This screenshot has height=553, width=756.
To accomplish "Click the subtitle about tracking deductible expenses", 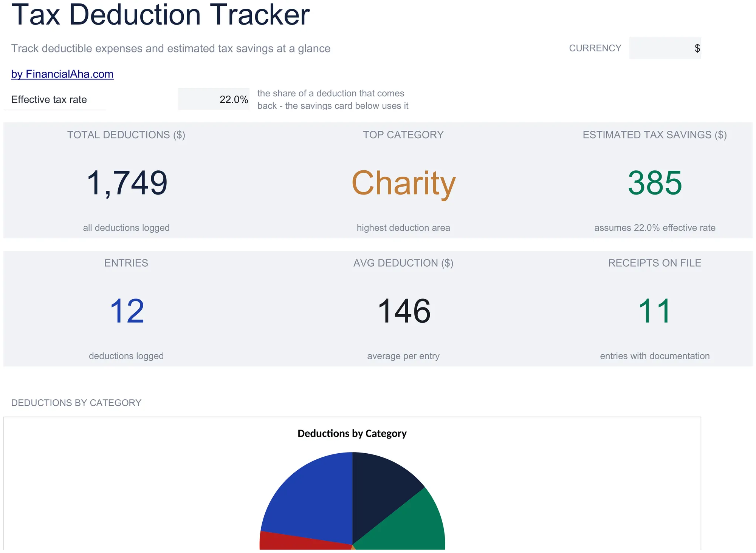I will (171, 48).
